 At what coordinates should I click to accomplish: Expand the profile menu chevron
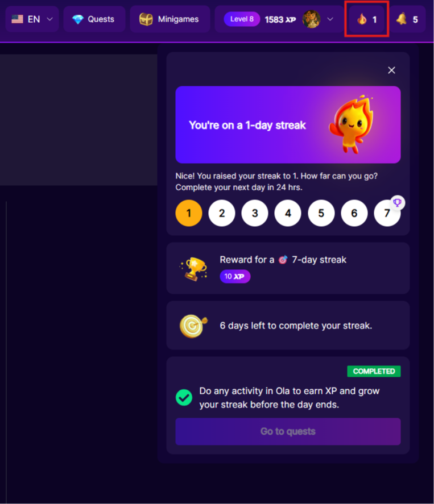click(x=330, y=19)
